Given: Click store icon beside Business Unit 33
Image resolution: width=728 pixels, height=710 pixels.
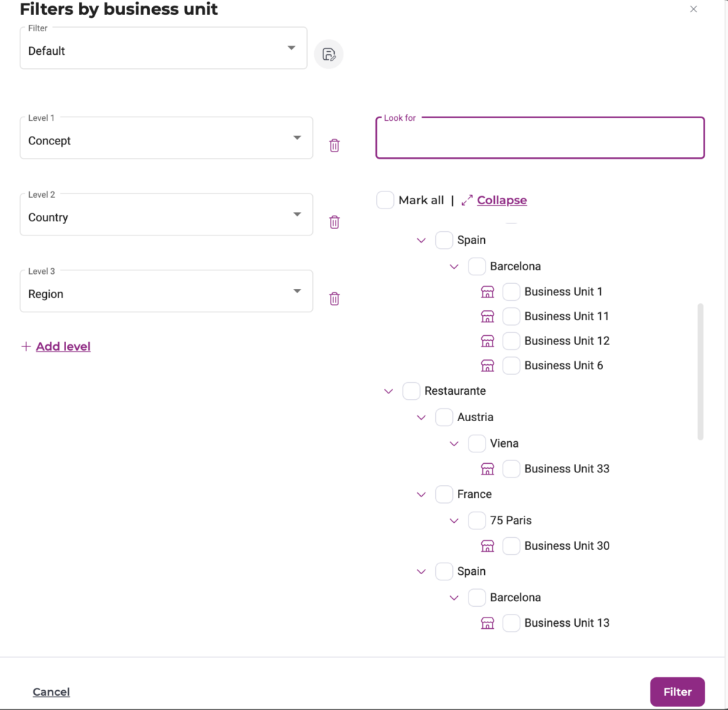Looking at the screenshot, I should point(488,469).
